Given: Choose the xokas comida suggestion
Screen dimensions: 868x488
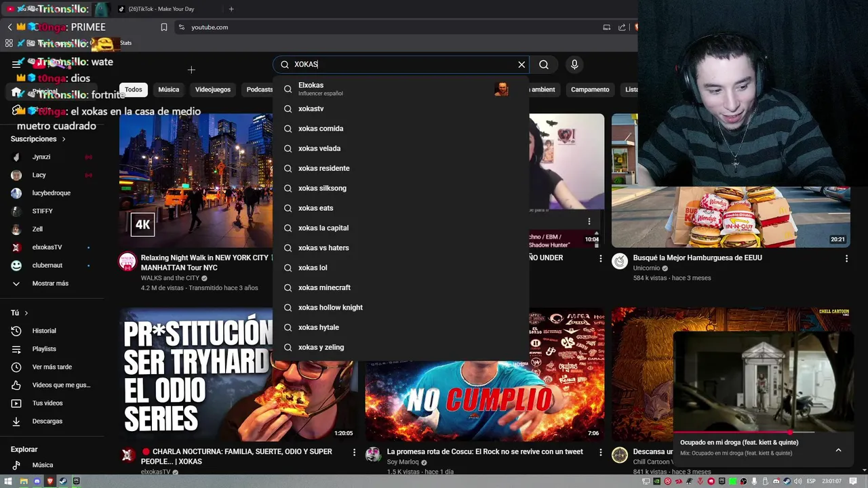Looking at the screenshot, I should tap(401, 128).
